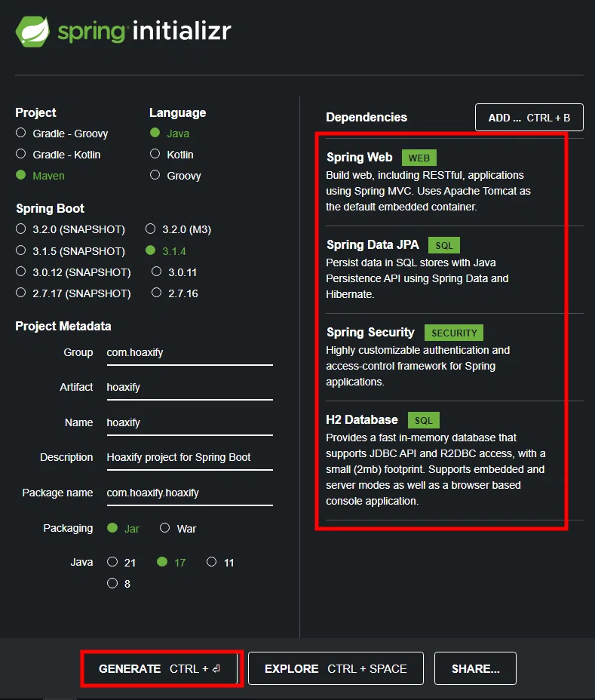Click the H2 Database description paragraph

point(436,469)
